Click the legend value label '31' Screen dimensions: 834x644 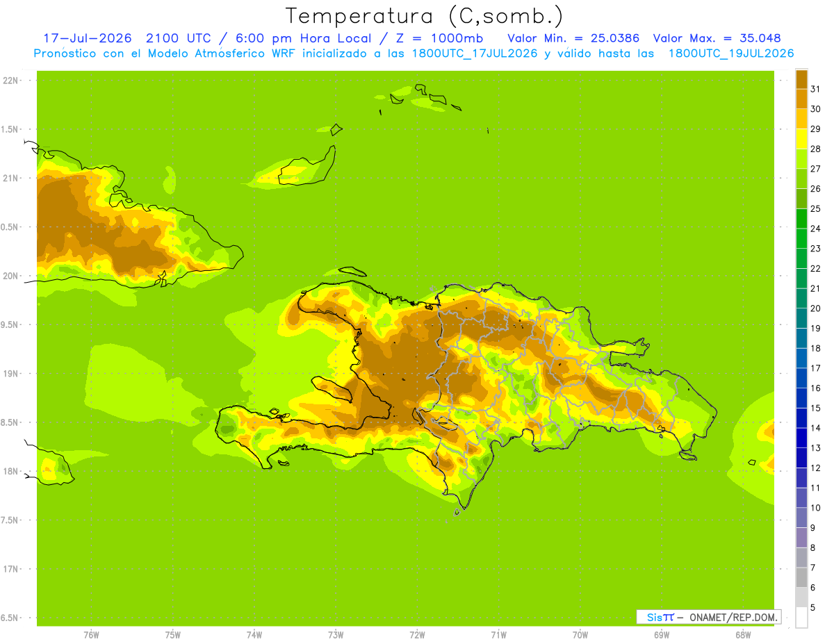point(815,89)
